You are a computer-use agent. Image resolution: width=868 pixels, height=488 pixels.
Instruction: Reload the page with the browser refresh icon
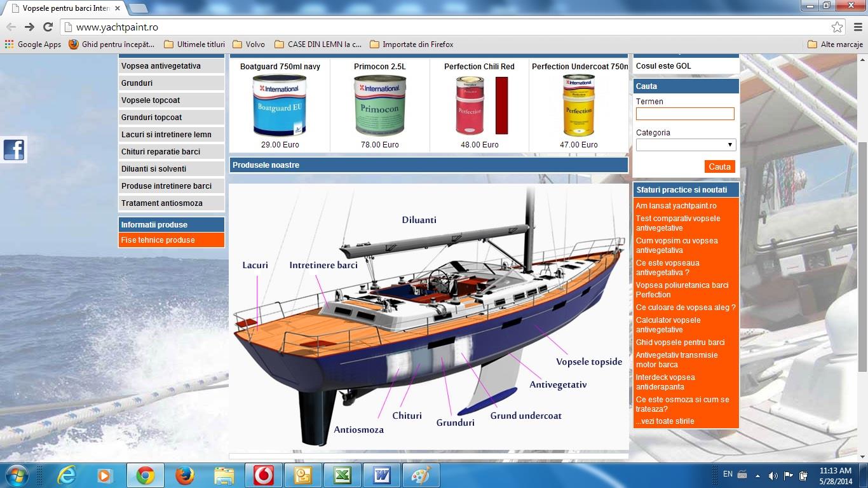coord(48,27)
